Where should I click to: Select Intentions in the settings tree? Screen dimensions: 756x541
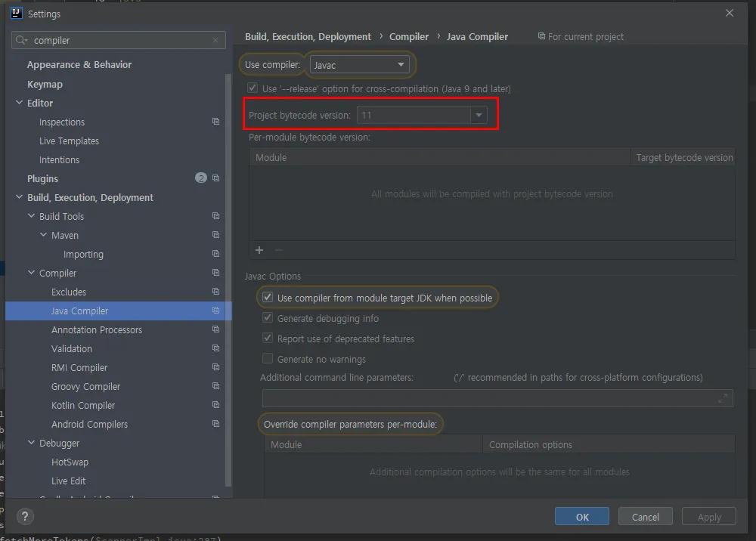pos(59,159)
